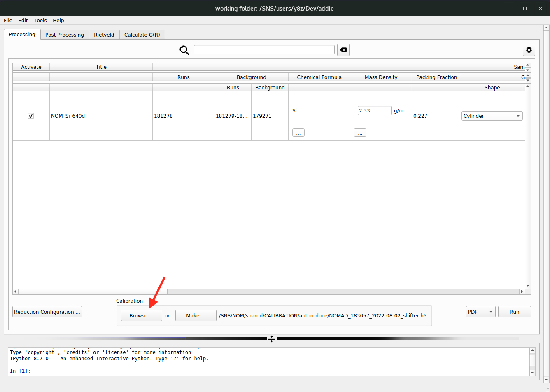Open chemical formula editor ellipsis button
The height and width of the screenshot is (392, 550).
point(298,133)
